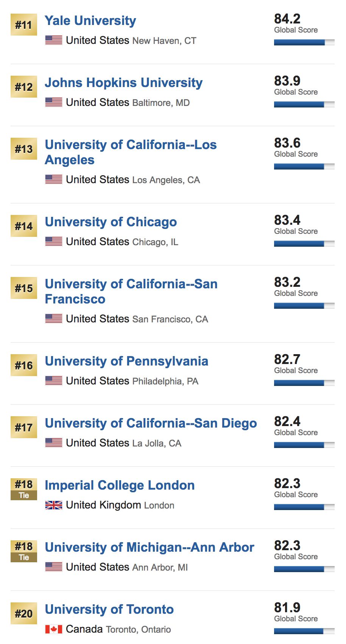Open the University of Pennsylvania page
The width and height of the screenshot is (346, 644).
126,361
